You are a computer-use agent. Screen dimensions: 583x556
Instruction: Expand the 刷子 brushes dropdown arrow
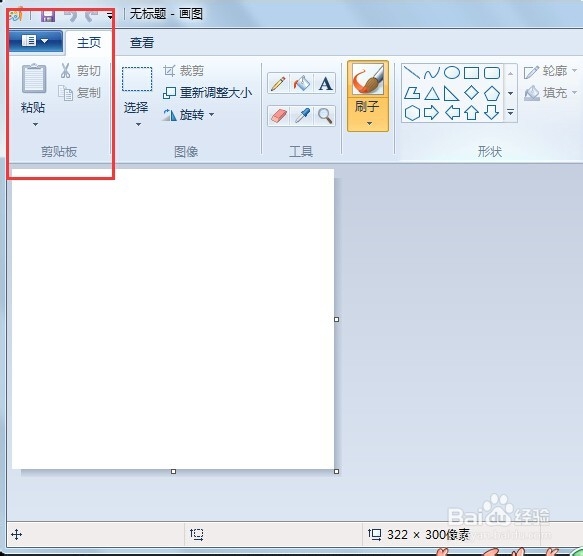point(369,123)
